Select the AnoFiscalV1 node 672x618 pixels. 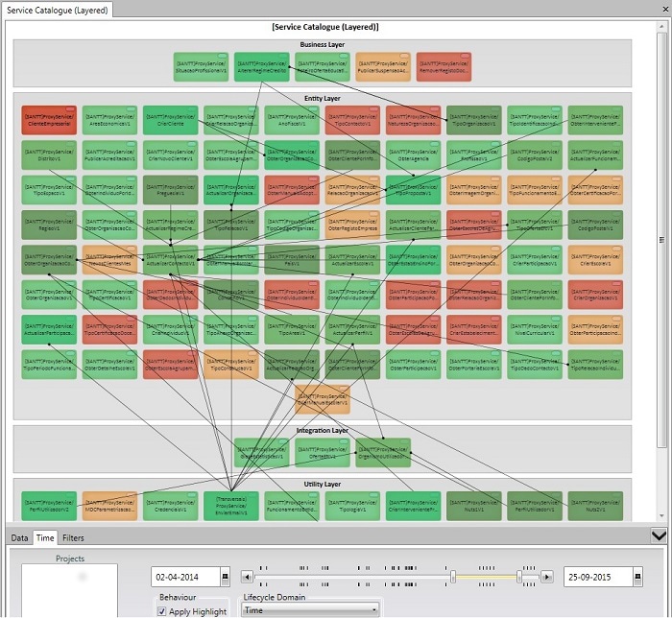coord(292,120)
